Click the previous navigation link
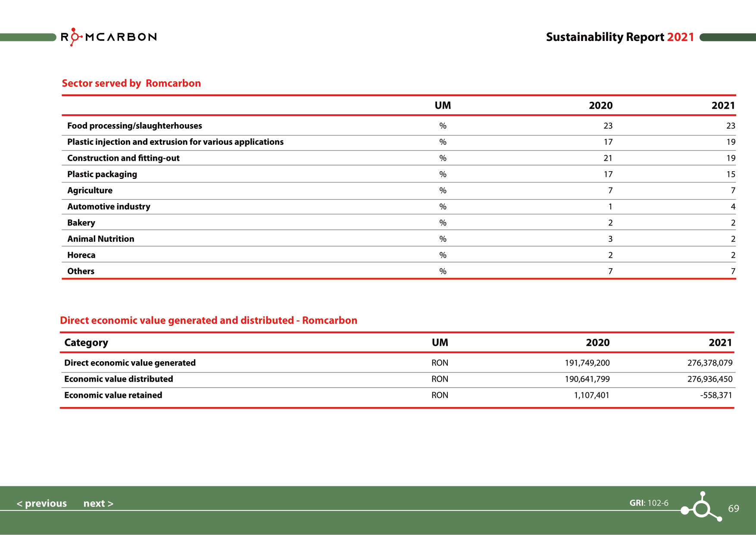This screenshot has width=756, height=535. pos(42,503)
